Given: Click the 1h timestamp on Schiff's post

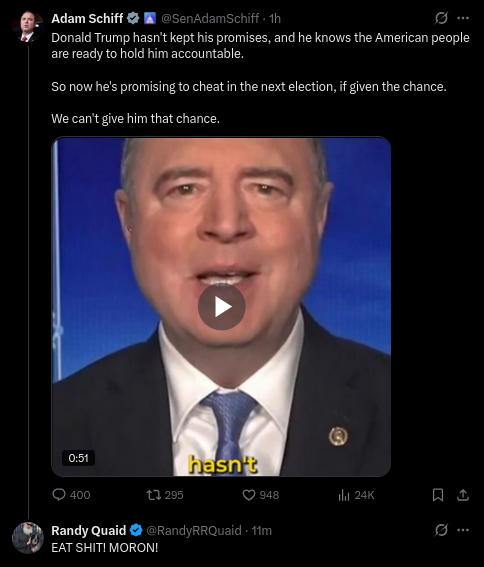Looking at the screenshot, I should 275,18.
